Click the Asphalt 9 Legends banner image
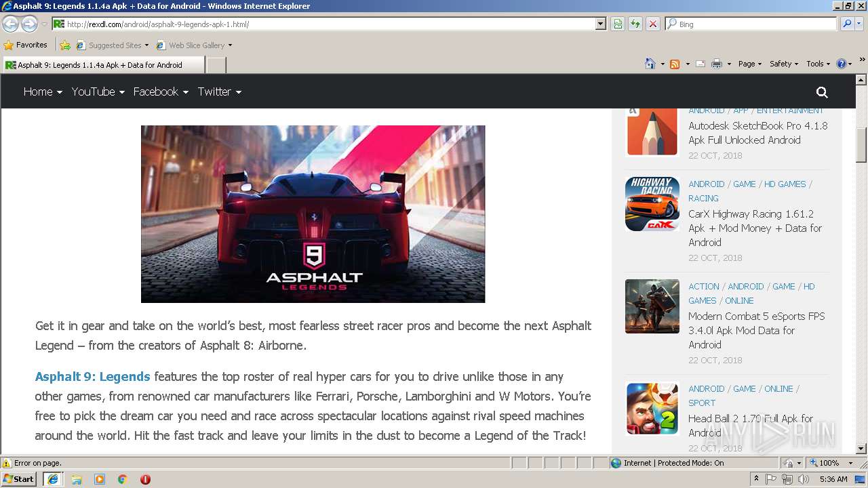The image size is (868, 488). coord(313,214)
